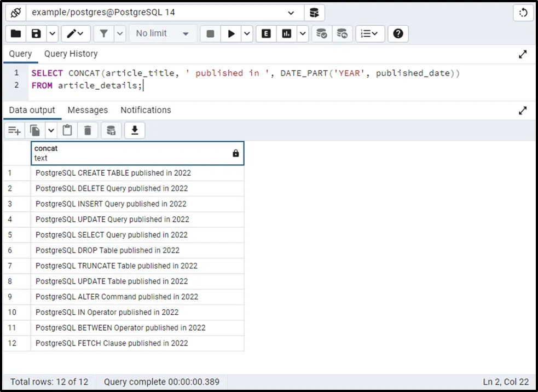This screenshot has width=538, height=392.
Task: Expand the database connection dropdown
Action: tap(290, 13)
